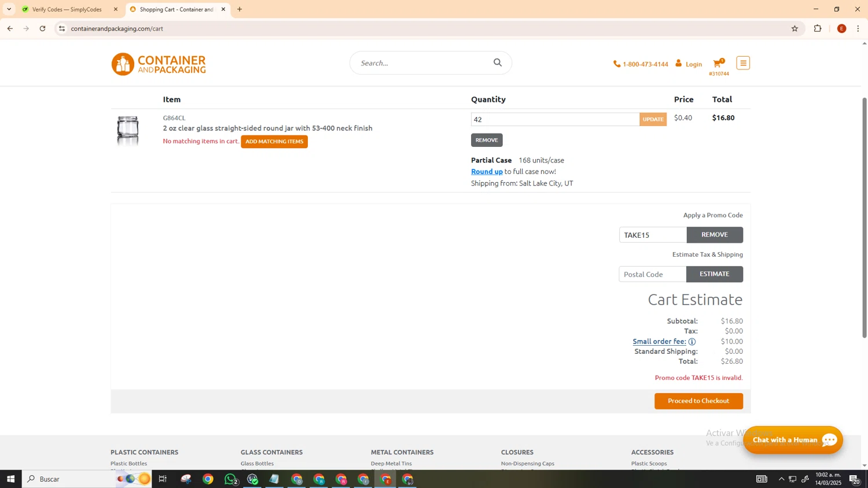This screenshot has width=868, height=488.
Task: Close the Verify Codes tab
Action: click(116, 9)
